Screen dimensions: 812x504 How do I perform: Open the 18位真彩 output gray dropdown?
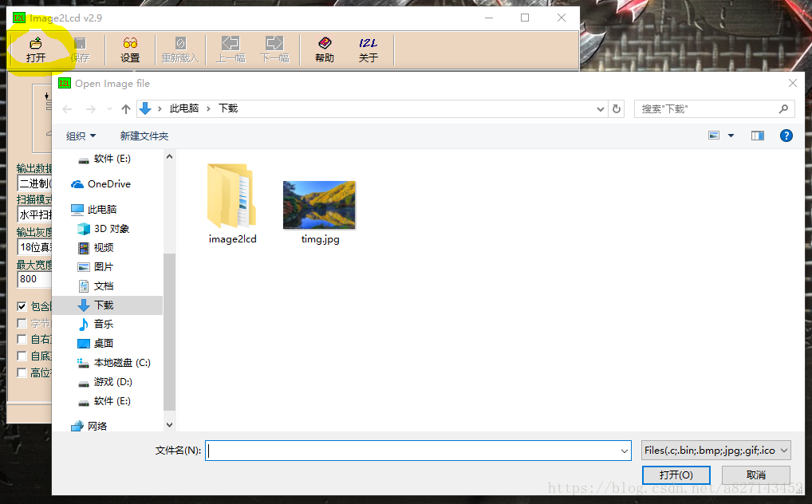(35, 247)
